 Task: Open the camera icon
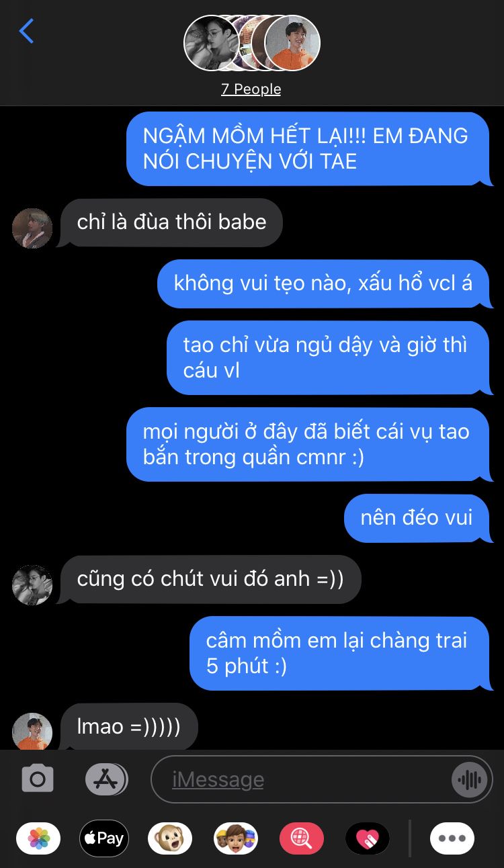38,779
